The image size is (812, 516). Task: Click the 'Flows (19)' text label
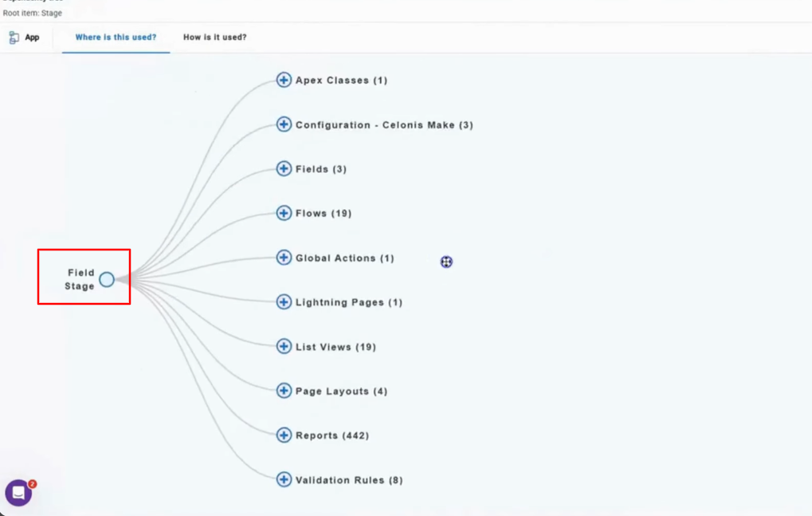(x=324, y=214)
